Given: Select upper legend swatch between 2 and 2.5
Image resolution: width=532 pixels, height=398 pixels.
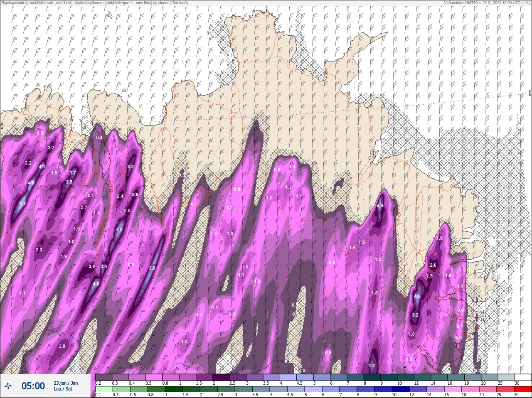Looking at the screenshot, I should [222, 377].
